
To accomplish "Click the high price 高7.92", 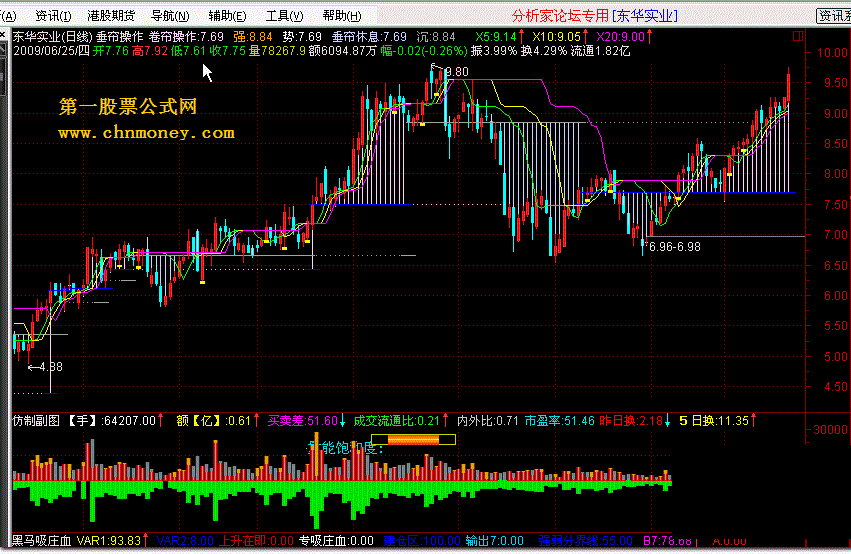I will [150, 51].
